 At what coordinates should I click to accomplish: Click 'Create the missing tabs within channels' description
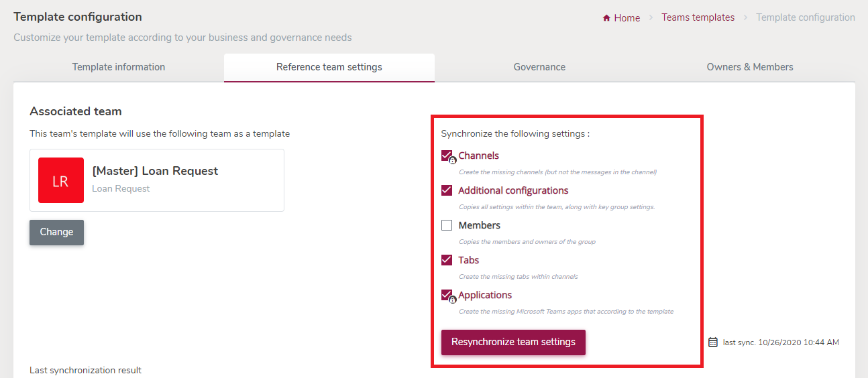(518, 277)
